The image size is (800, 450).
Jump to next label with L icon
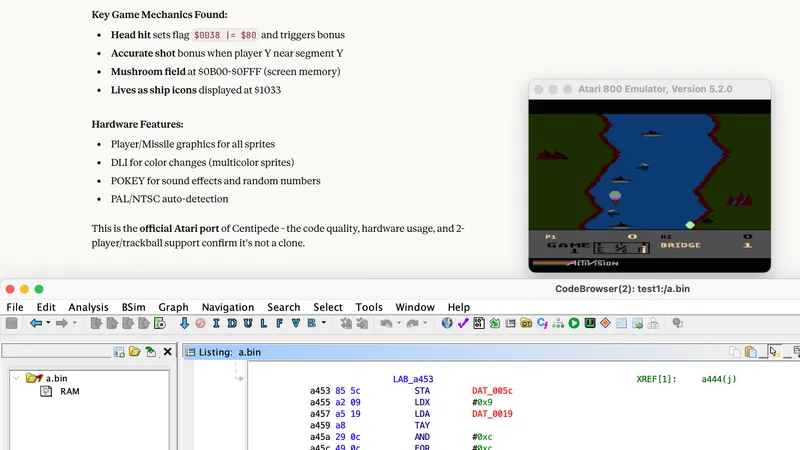[264, 323]
